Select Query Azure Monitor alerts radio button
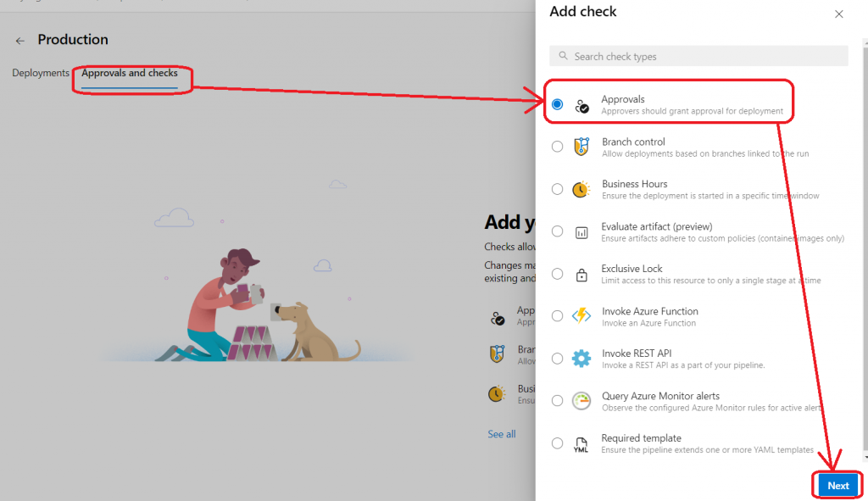 point(558,401)
